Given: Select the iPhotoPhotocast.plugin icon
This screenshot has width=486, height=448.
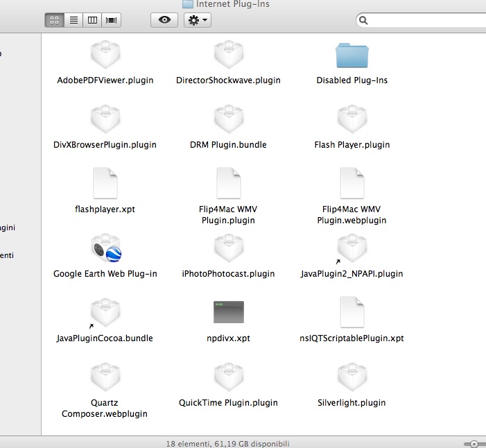Looking at the screenshot, I should [229, 248].
